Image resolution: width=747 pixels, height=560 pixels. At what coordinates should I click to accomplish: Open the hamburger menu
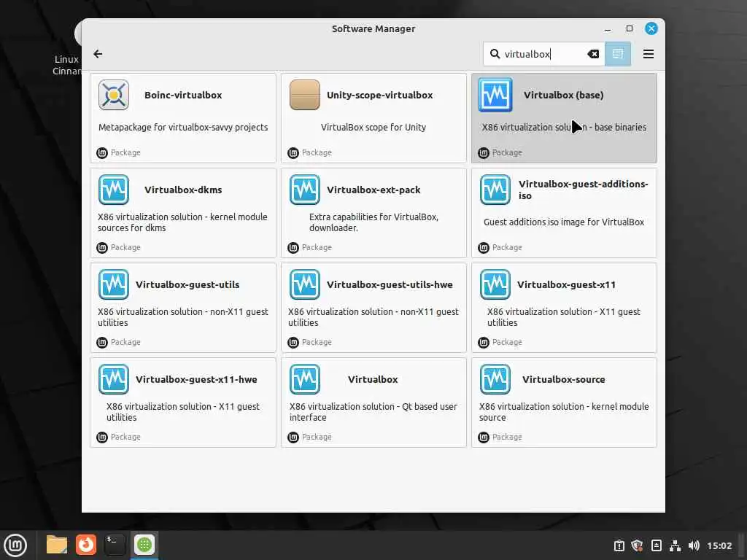(648, 54)
